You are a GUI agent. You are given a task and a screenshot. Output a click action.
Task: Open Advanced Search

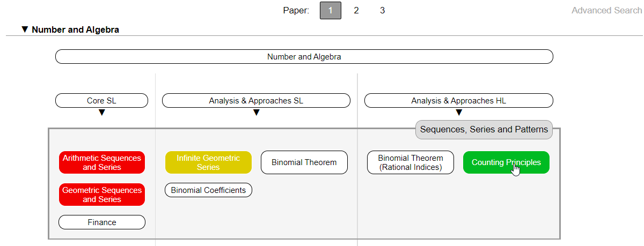point(606,10)
